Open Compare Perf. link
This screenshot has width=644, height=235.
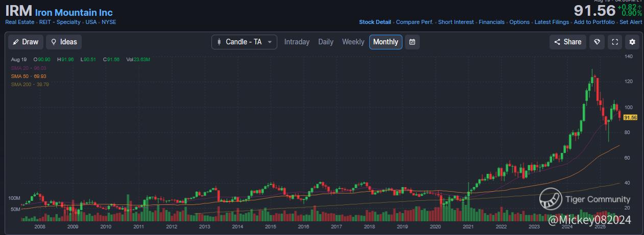pos(415,22)
